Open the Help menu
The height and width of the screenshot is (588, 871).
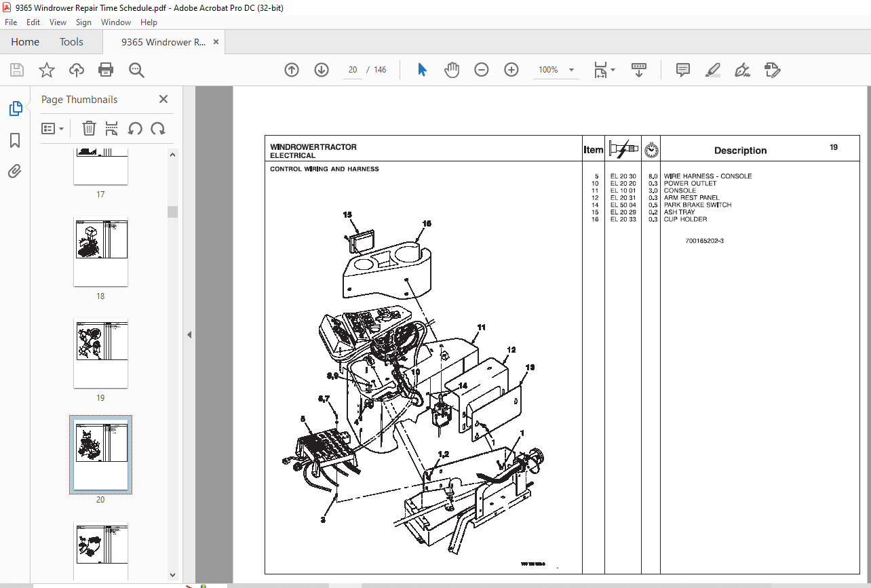[149, 22]
